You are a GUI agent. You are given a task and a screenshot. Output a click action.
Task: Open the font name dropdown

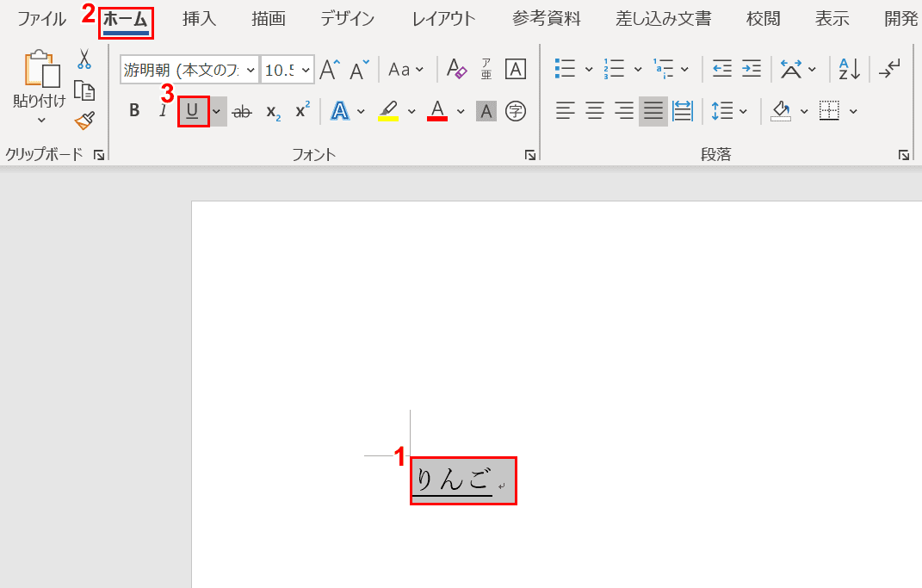(x=251, y=70)
